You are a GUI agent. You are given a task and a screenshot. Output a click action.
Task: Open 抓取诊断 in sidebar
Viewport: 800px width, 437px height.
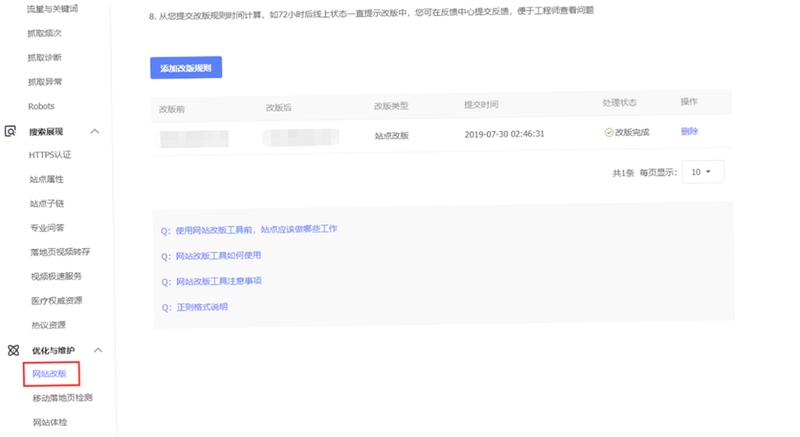[x=44, y=58]
